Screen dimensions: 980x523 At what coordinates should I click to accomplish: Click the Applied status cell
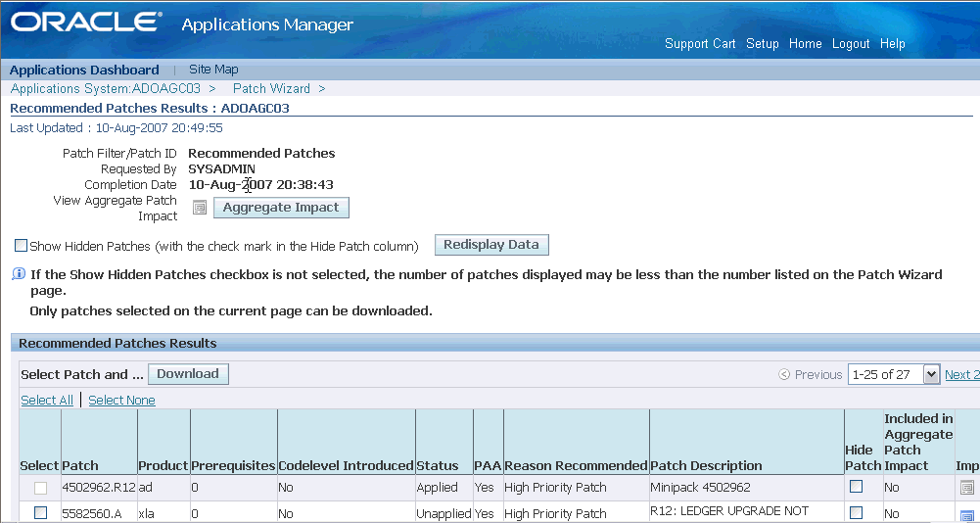point(437,488)
